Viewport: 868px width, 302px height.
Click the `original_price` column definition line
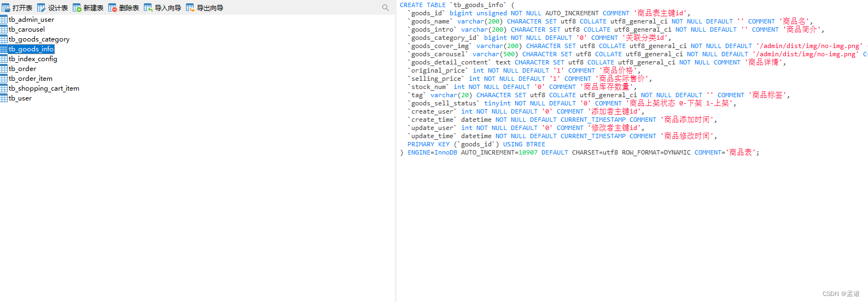pyautogui.click(x=523, y=70)
